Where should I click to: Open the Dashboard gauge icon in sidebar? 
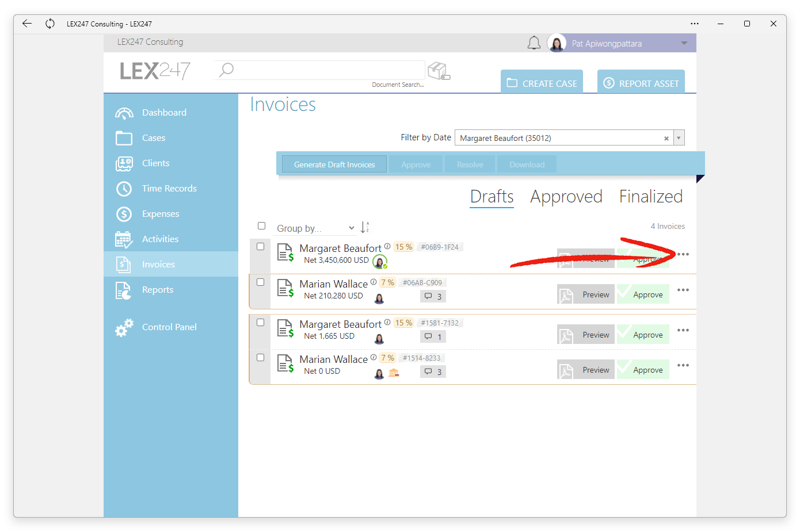(124, 113)
